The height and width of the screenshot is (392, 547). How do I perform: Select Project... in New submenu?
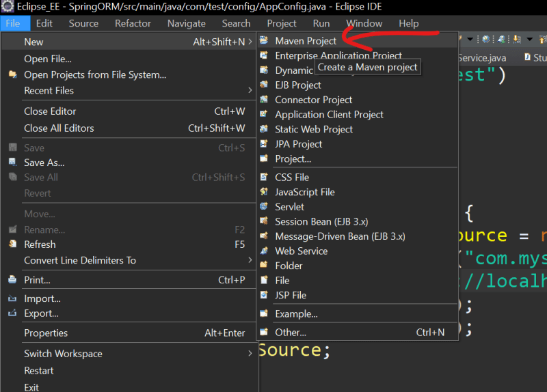click(358, 159)
